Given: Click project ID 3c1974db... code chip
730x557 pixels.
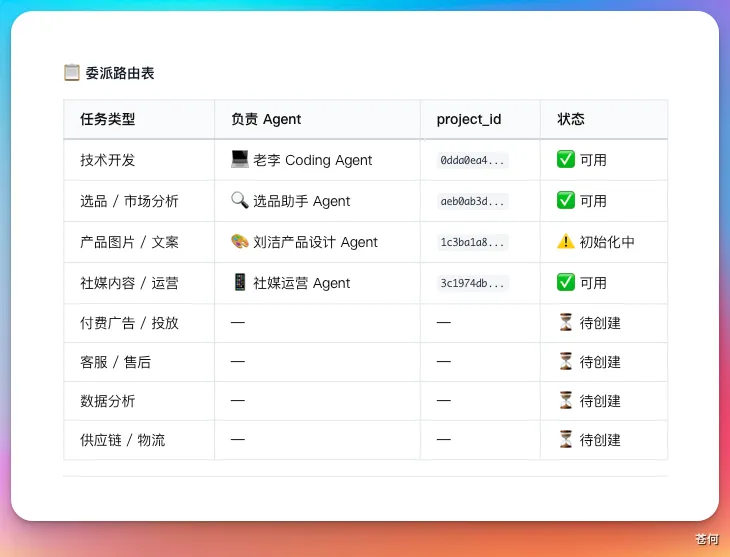Looking at the screenshot, I should coord(474,283).
